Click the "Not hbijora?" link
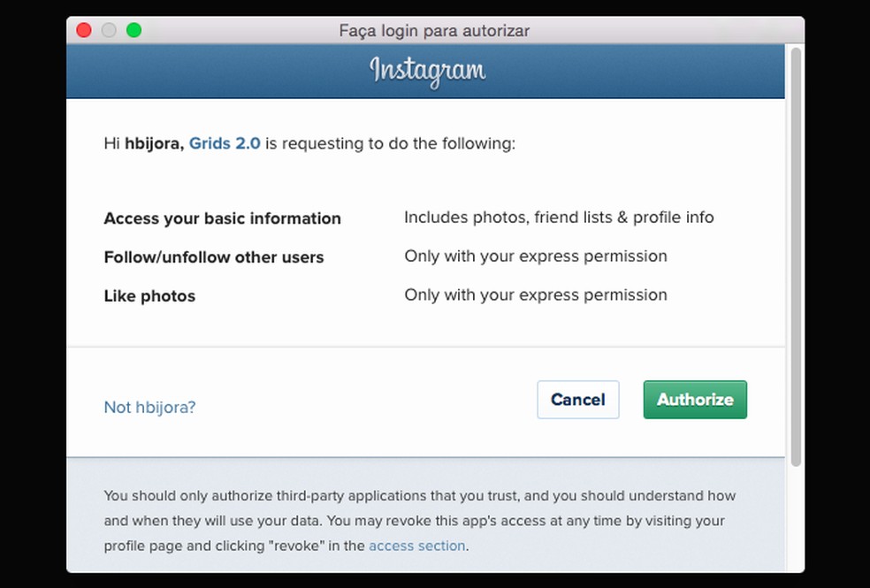The height and width of the screenshot is (588, 870). pyautogui.click(x=149, y=407)
